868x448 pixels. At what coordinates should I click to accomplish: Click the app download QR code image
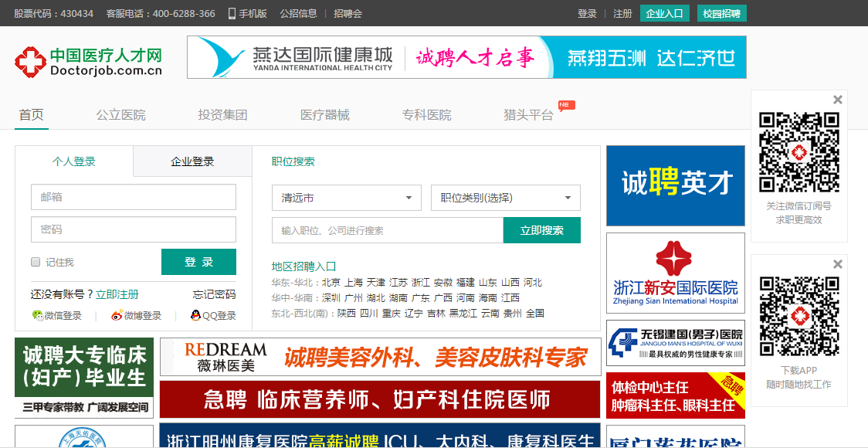pyautogui.click(x=798, y=317)
